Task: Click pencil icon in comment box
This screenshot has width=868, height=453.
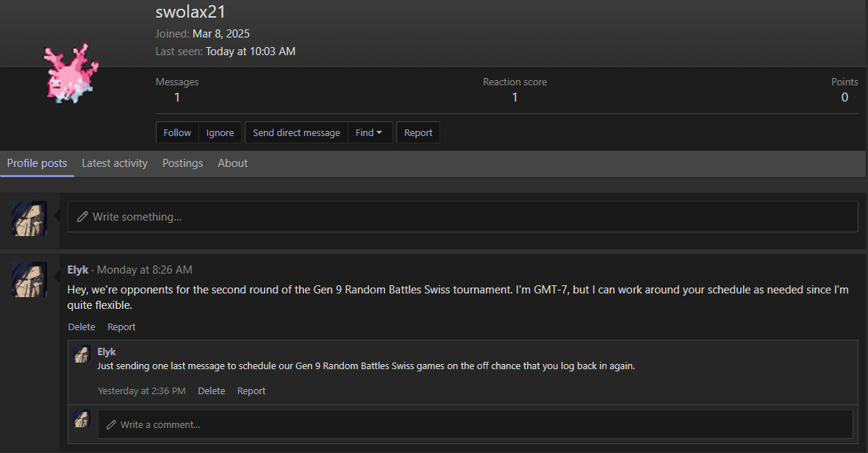Action: tap(111, 425)
